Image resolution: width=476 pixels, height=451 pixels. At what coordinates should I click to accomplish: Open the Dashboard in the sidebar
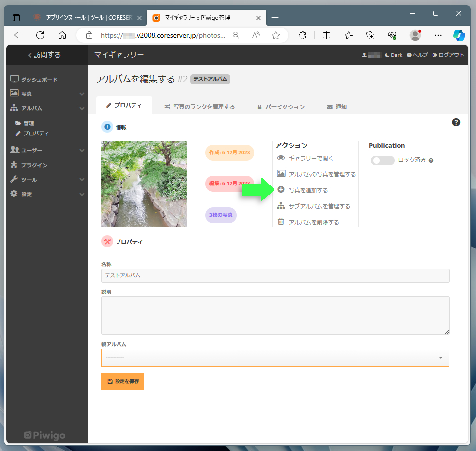coord(34,79)
